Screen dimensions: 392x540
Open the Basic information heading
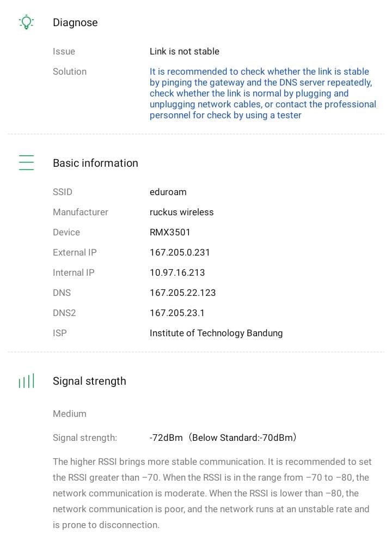tap(95, 163)
